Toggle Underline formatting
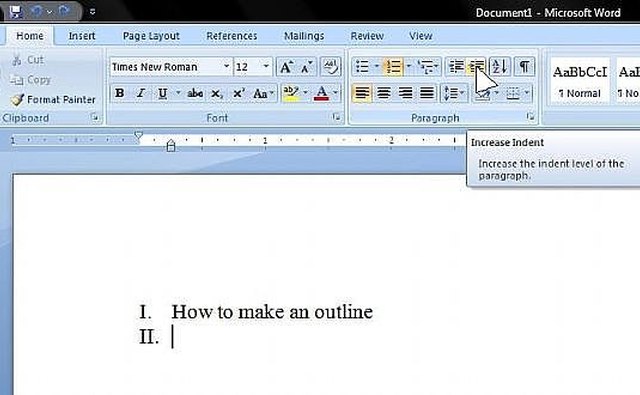This screenshot has height=395, width=640. (x=162, y=93)
